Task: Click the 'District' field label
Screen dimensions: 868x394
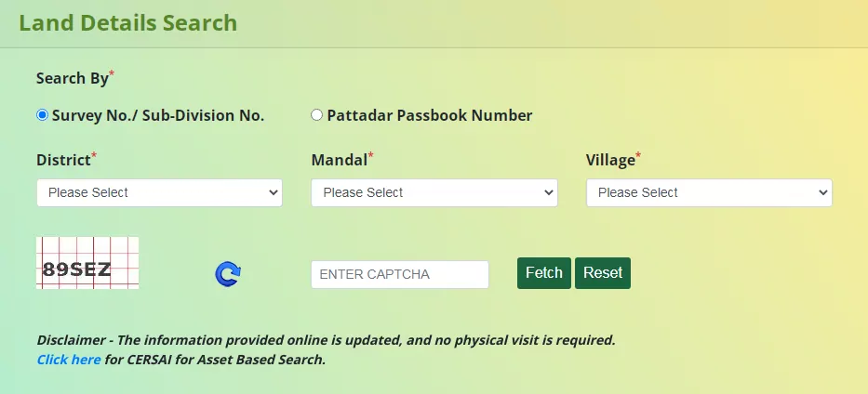Action: click(63, 161)
